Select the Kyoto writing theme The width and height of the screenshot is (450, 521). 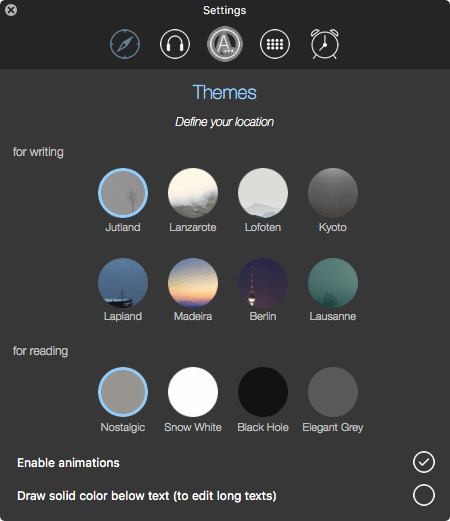(x=333, y=193)
